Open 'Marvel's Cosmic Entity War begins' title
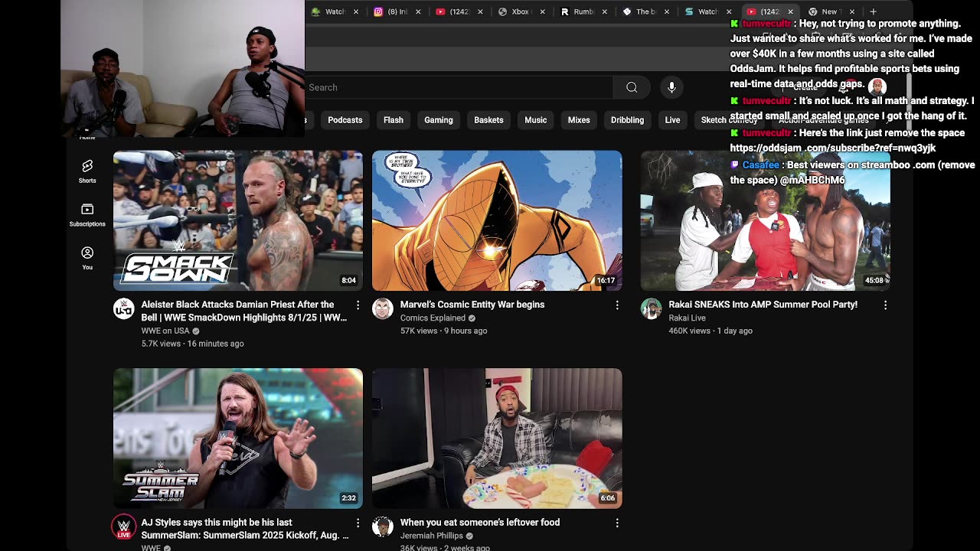The height and width of the screenshot is (551, 980). (x=472, y=305)
